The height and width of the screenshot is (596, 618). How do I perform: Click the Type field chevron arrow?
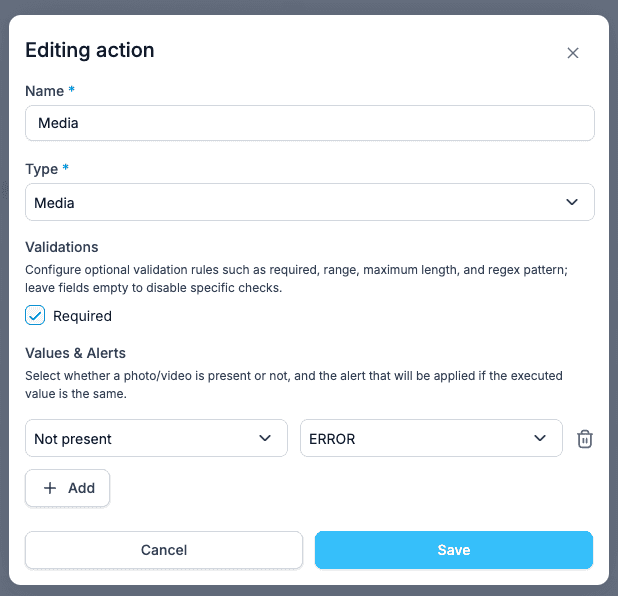pos(571,202)
